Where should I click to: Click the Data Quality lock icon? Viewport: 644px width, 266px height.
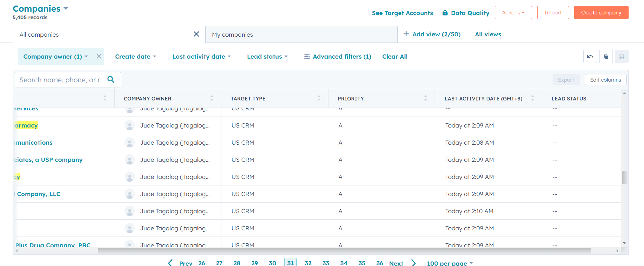445,13
